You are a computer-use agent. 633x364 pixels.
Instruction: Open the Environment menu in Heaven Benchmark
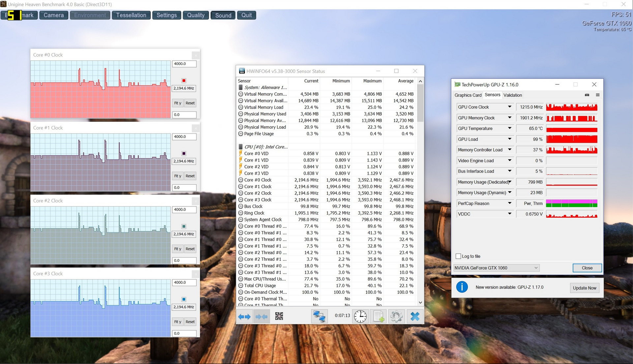click(90, 15)
